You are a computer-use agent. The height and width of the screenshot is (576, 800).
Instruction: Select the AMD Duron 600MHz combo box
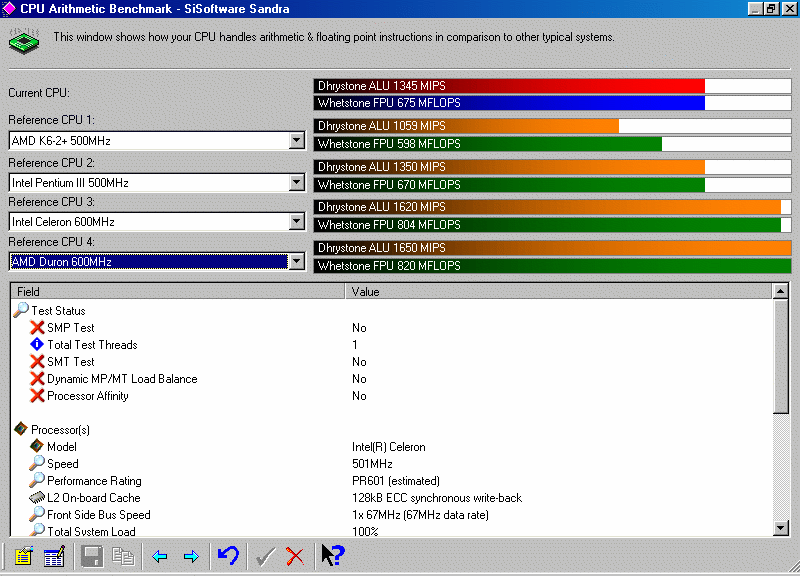(x=157, y=262)
